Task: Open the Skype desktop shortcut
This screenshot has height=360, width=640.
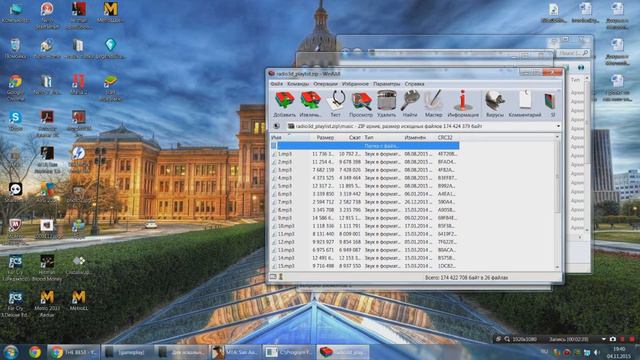Action: click(x=16, y=121)
